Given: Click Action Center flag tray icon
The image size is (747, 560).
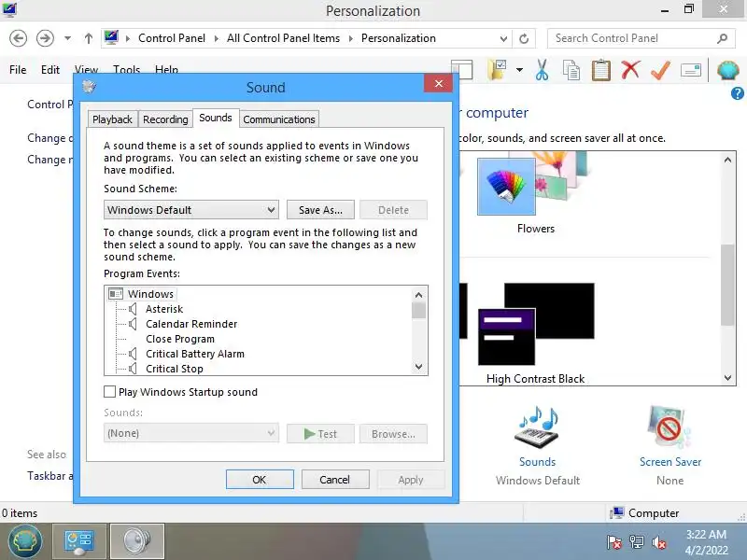Looking at the screenshot, I should pyautogui.click(x=614, y=542).
